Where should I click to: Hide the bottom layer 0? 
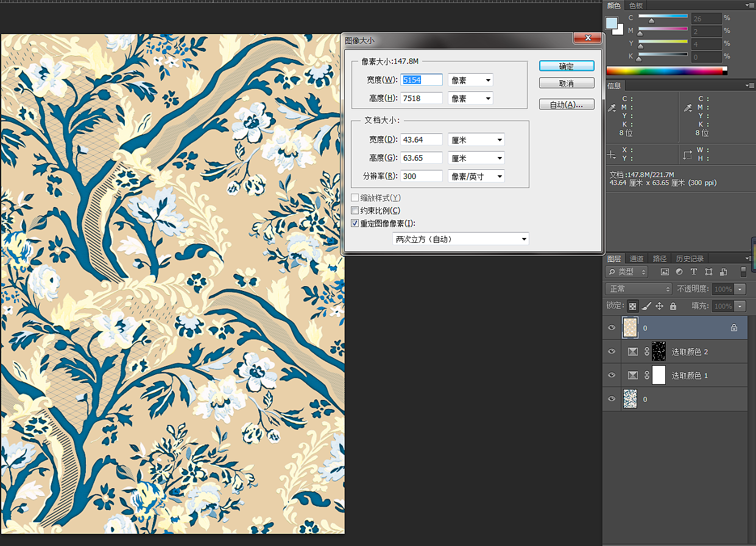[612, 399]
